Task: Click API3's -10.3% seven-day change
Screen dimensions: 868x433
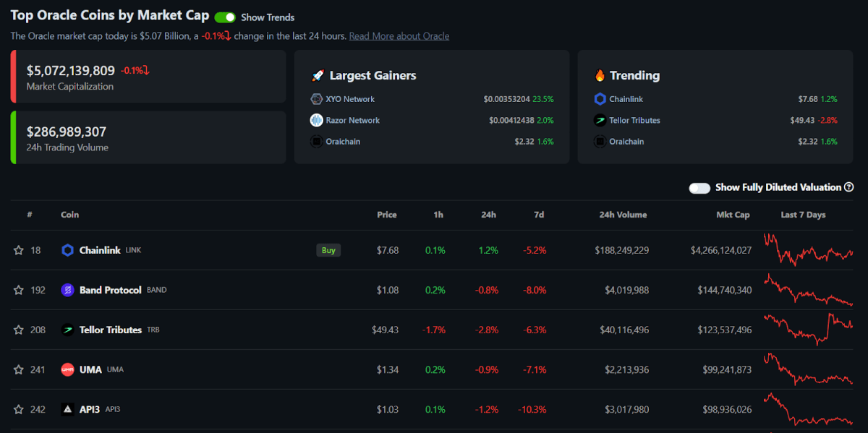Action: click(x=532, y=409)
